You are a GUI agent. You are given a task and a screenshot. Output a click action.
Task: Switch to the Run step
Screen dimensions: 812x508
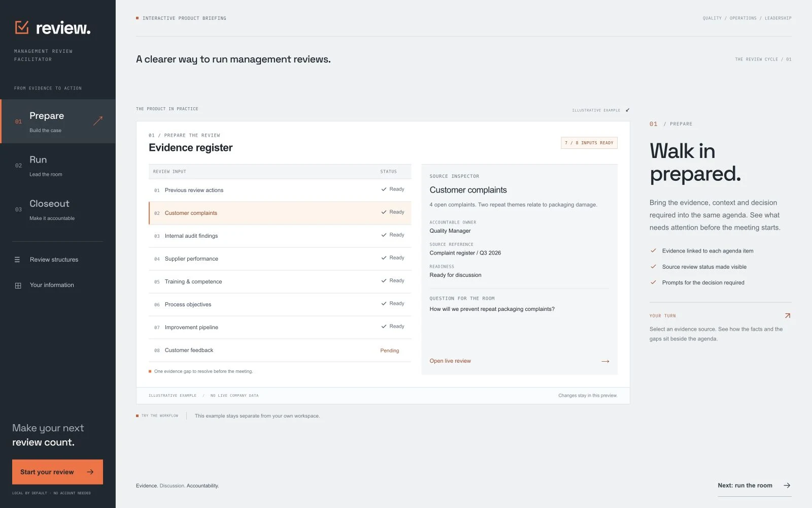58,166
